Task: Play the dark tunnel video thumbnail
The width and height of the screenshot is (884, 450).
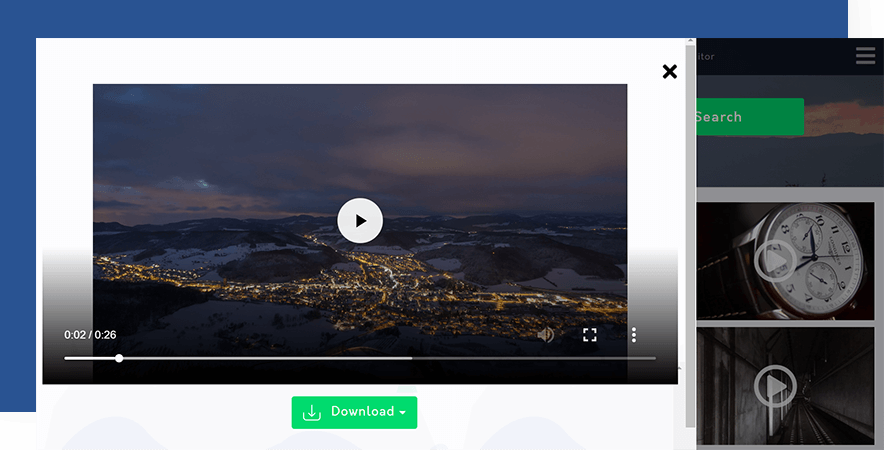Action: (774, 385)
